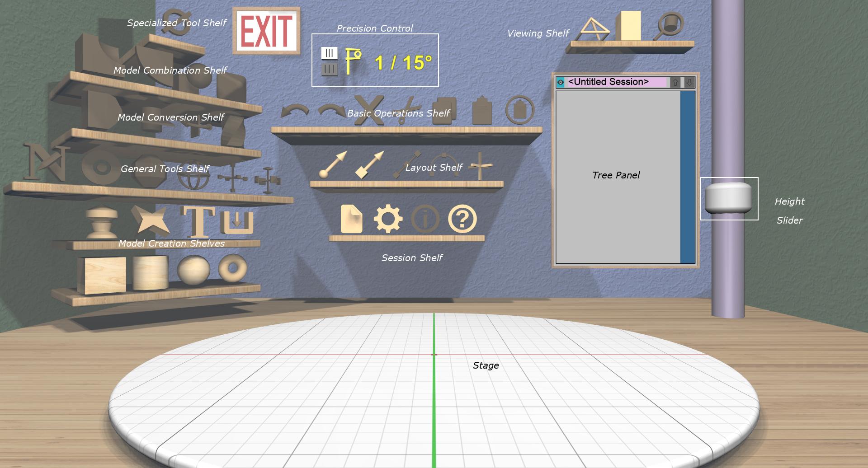Viewport: 868px width, 468px height.
Task: Click the EXIT sign
Action: point(266,31)
